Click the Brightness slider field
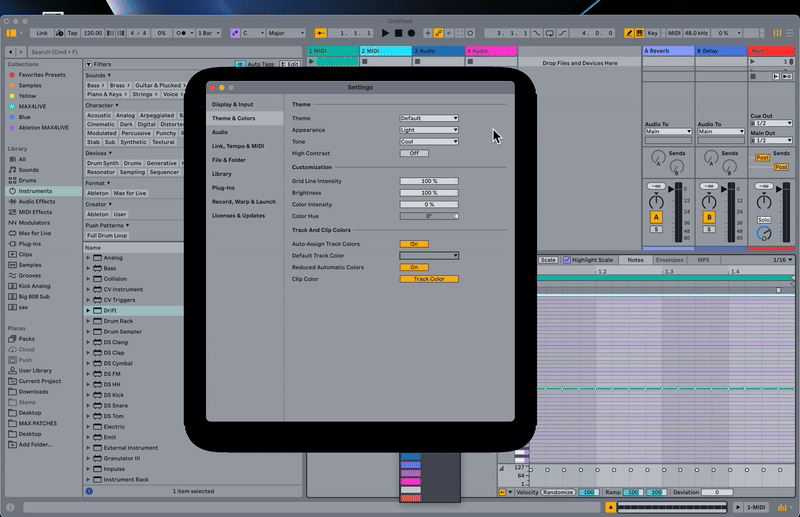Viewport: 800px width, 517px height. coord(429,192)
